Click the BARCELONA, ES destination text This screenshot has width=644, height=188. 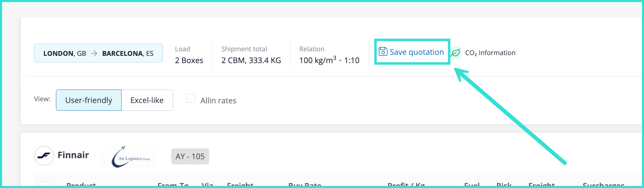click(x=128, y=53)
